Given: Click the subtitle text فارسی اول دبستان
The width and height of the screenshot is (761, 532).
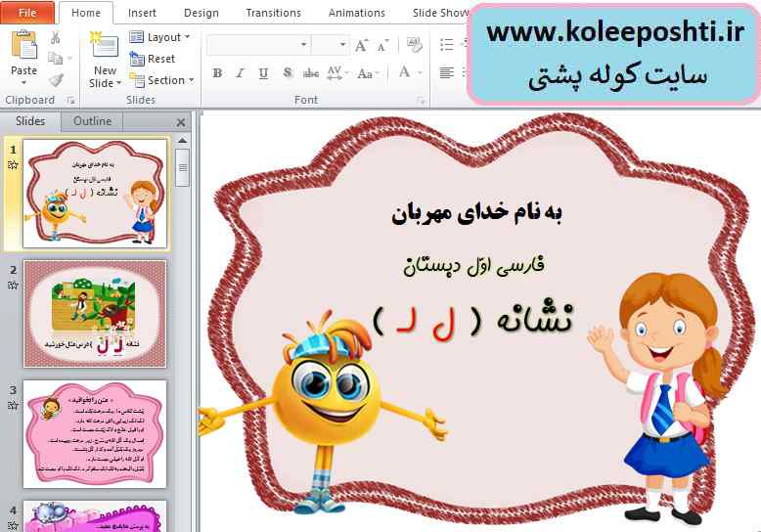Looking at the screenshot, I should tap(473, 265).
